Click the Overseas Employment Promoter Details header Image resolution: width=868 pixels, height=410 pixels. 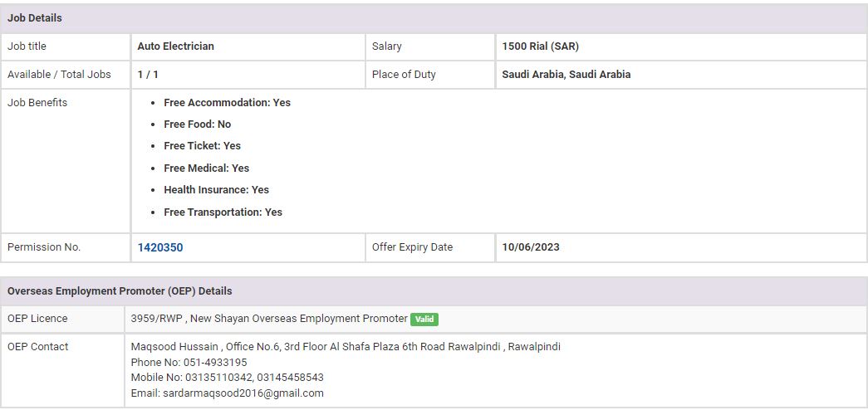(120, 291)
